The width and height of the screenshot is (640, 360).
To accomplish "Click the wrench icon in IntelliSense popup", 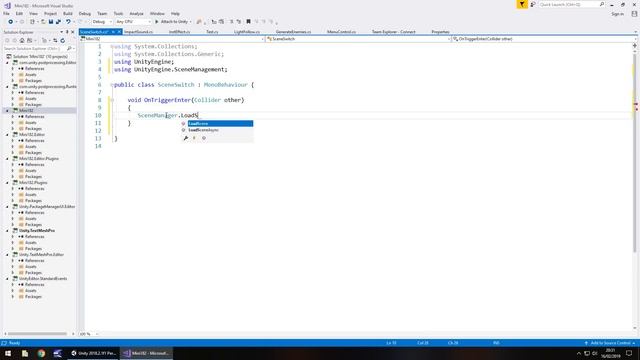I will [x=186, y=138].
